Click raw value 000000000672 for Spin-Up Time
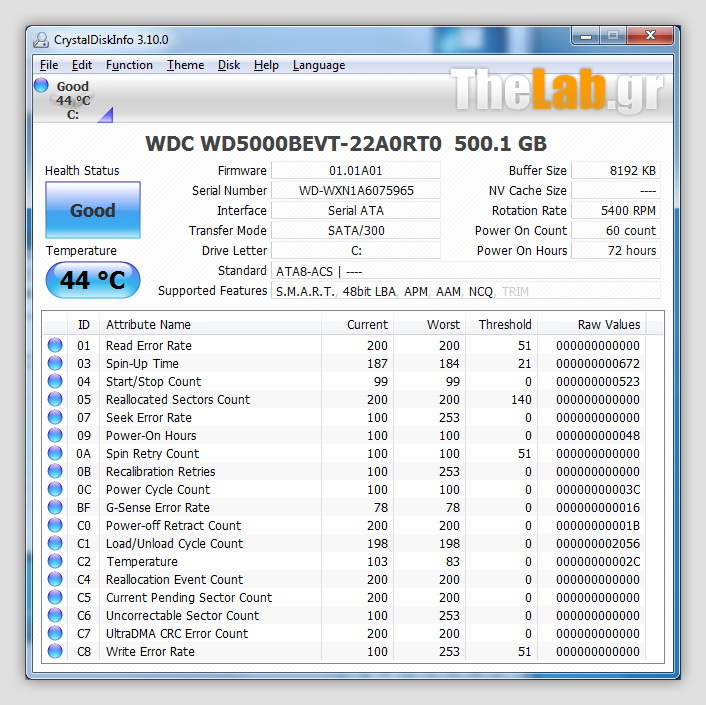 [597, 364]
